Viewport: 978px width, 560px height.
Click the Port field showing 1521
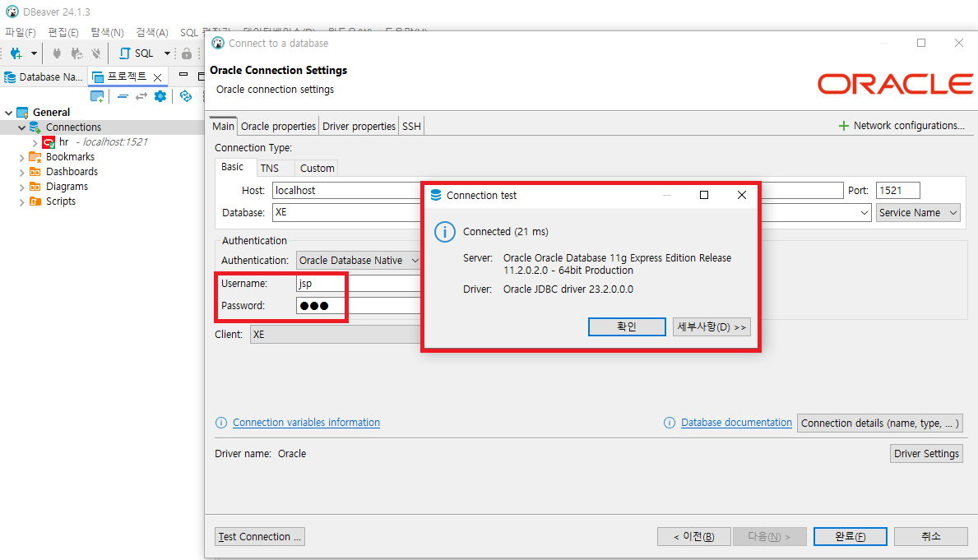[x=897, y=191]
